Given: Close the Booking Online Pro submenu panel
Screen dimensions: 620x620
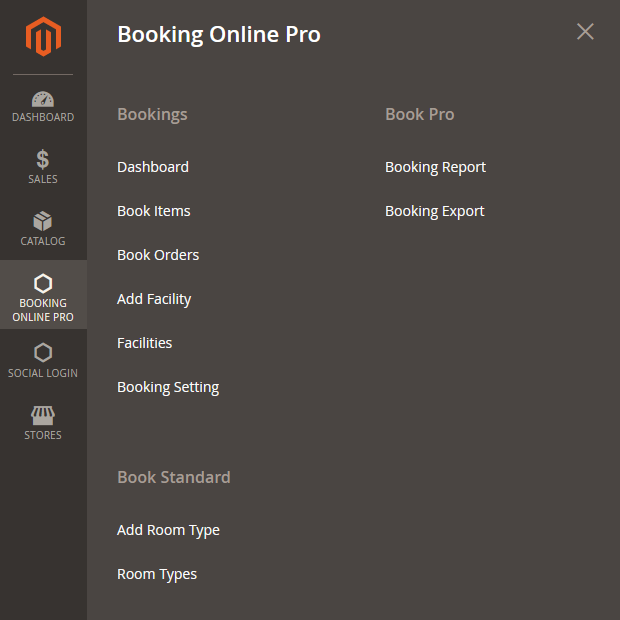Looking at the screenshot, I should click(585, 32).
